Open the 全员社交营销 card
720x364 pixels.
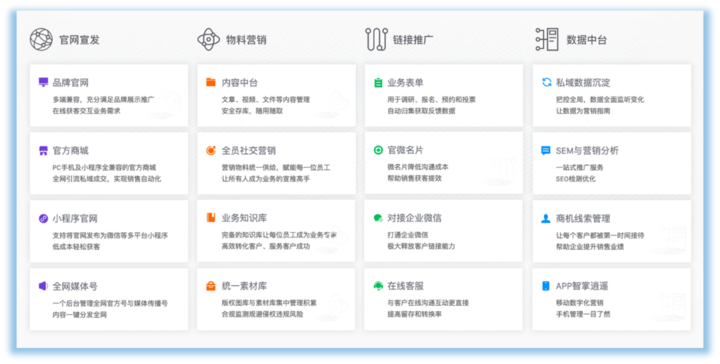pyautogui.click(x=276, y=163)
